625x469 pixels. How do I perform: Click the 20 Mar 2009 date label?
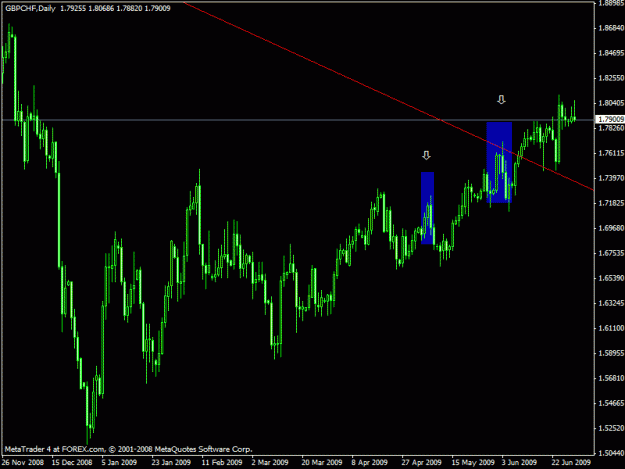tap(322, 462)
